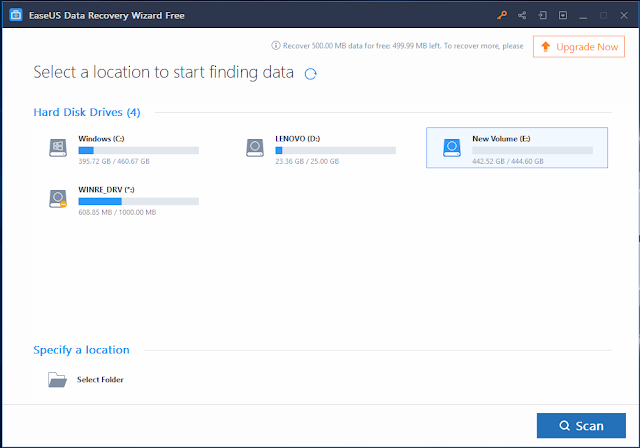Click the EaseUS app logo icon
The width and height of the screenshot is (640, 448).
[x=16, y=15]
